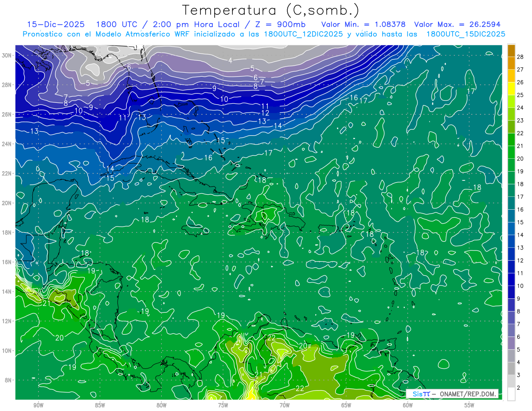Click the '28N' latitude label
This screenshot has height=411, width=532.
pyautogui.click(x=7, y=85)
